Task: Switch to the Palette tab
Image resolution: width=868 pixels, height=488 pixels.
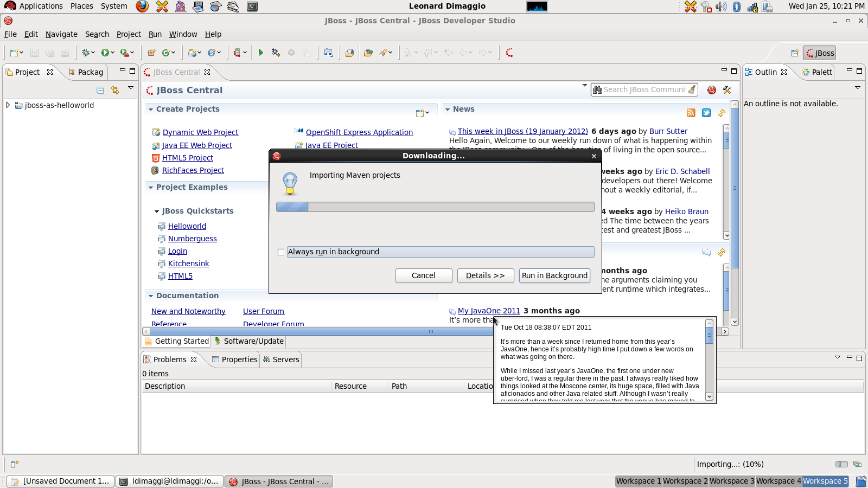Action: [x=817, y=72]
